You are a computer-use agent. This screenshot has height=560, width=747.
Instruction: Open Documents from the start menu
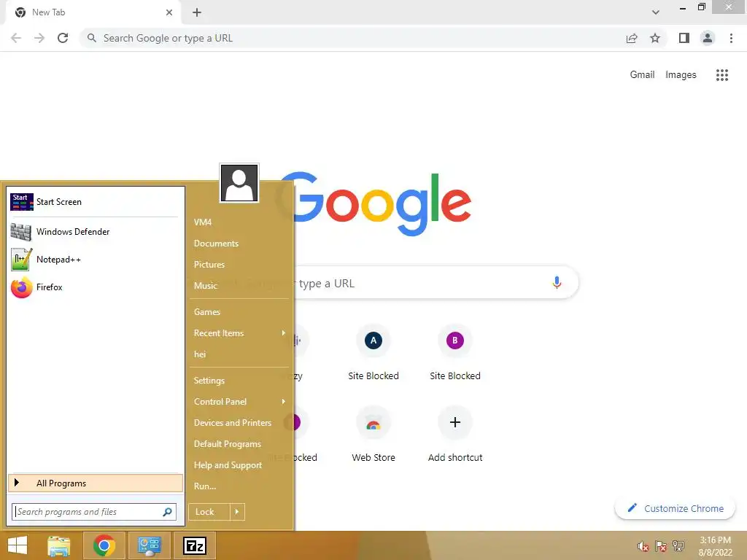(239, 244)
